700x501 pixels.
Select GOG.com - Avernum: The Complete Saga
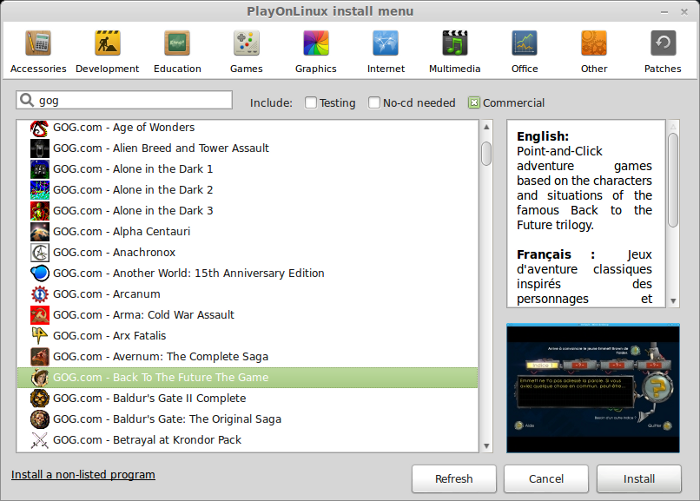[247, 357]
